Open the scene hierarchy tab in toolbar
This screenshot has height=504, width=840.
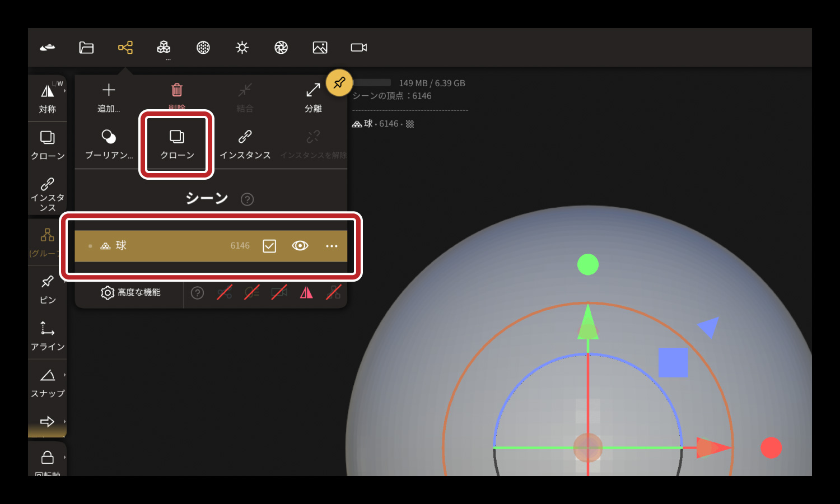[x=125, y=48]
